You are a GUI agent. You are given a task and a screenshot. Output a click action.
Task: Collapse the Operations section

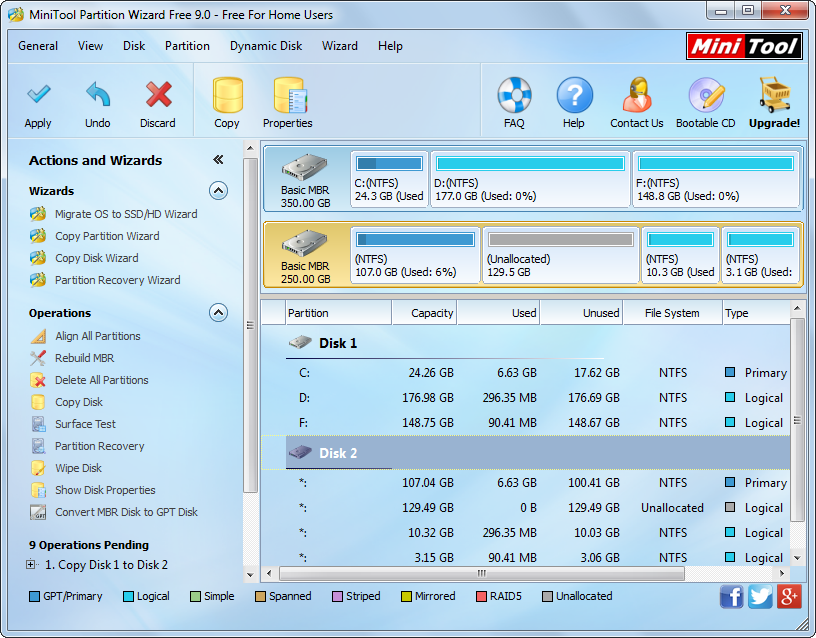coord(219,313)
